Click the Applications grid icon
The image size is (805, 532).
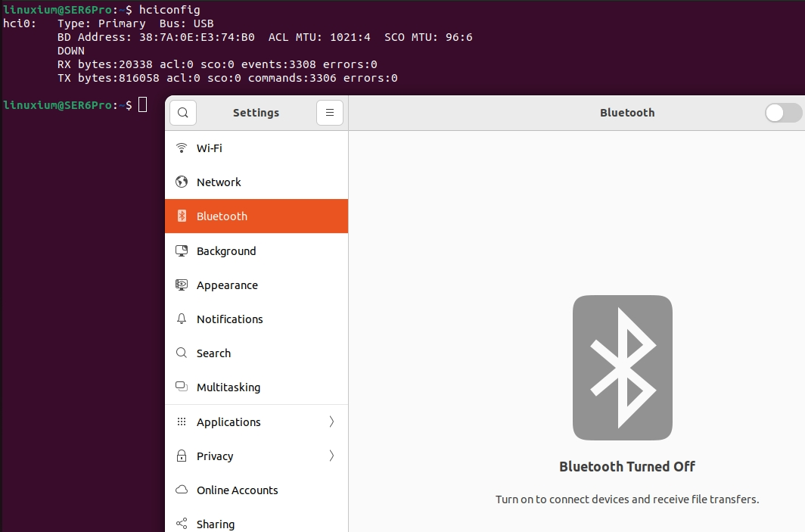(182, 422)
